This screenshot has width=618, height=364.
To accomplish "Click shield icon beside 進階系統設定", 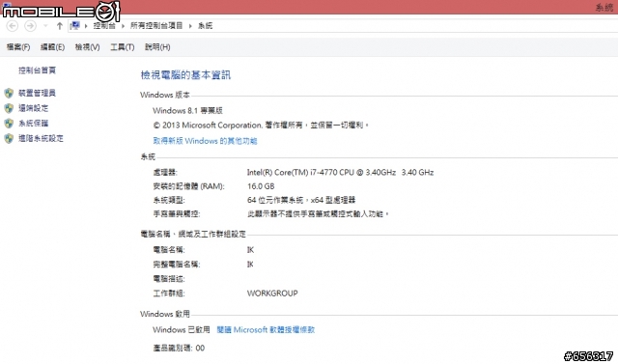I will pyautogui.click(x=9, y=138).
